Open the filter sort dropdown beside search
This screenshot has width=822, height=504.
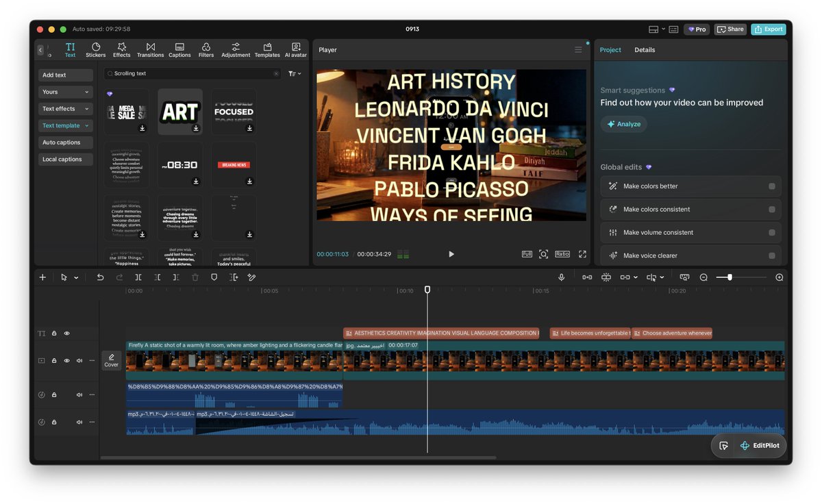[x=295, y=73]
